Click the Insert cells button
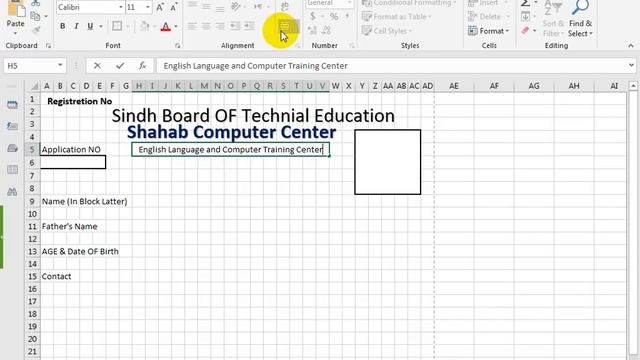Viewport: 640px width, 360px height. (484, 3)
